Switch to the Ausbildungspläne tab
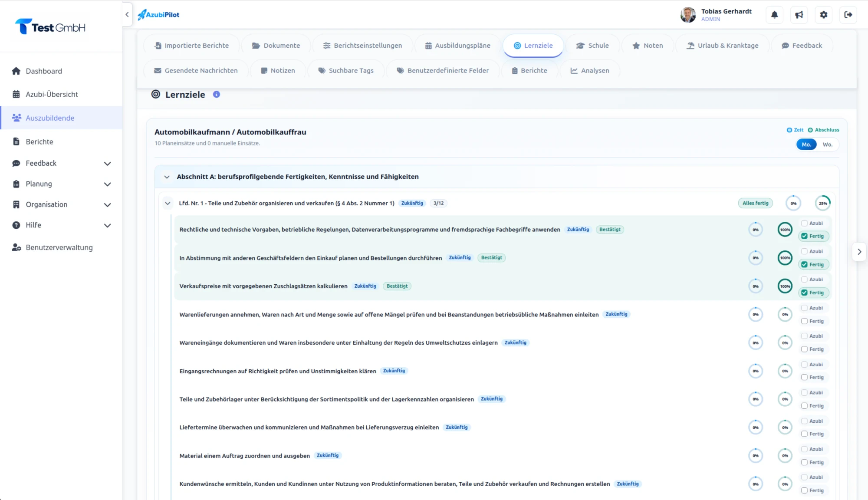The image size is (868, 500). pos(457,46)
